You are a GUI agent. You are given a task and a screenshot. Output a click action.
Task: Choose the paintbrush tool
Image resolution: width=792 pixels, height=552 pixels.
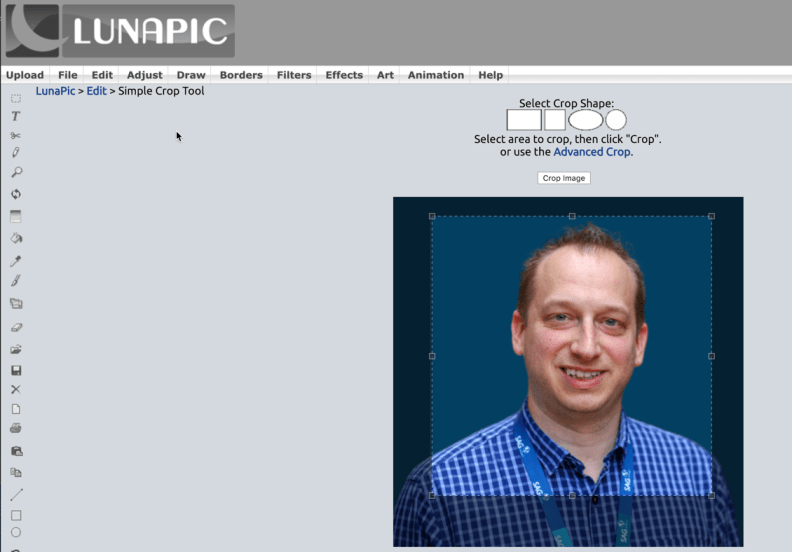tap(16, 281)
